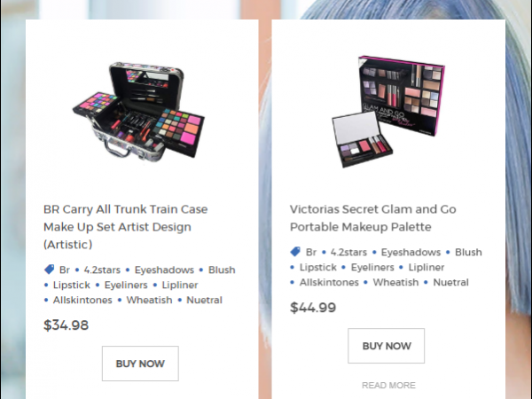Click BUY NOW for the $34.98 train case
Screen dimensions: 532x399
[x=140, y=364]
